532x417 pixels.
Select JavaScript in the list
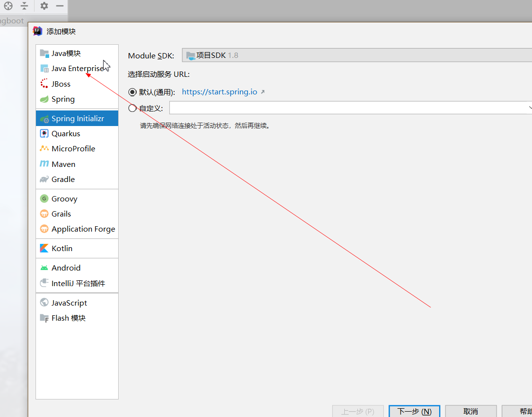tap(77, 303)
